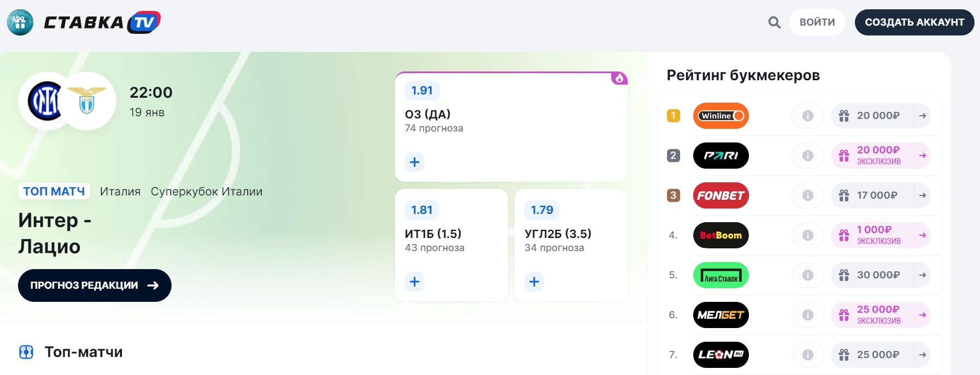Viewport: 980px width, 375px height.
Task: Click the Winline bookmaker logo
Action: click(x=721, y=116)
